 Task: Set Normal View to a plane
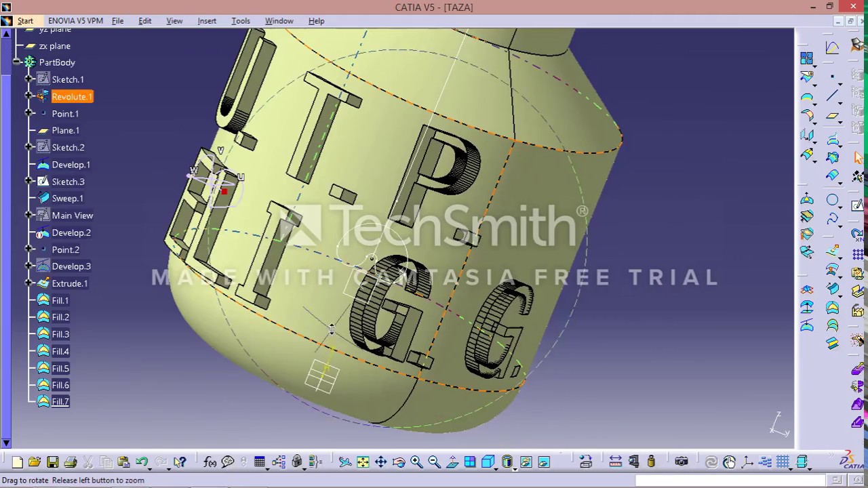tap(452, 462)
